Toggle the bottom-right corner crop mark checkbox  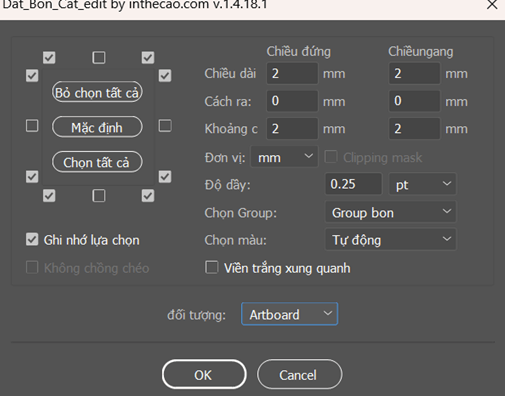click(148, 196)
